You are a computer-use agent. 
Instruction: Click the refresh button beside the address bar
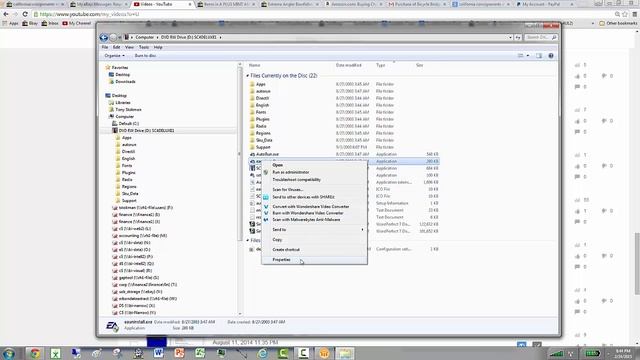click(x=518, y=37)
